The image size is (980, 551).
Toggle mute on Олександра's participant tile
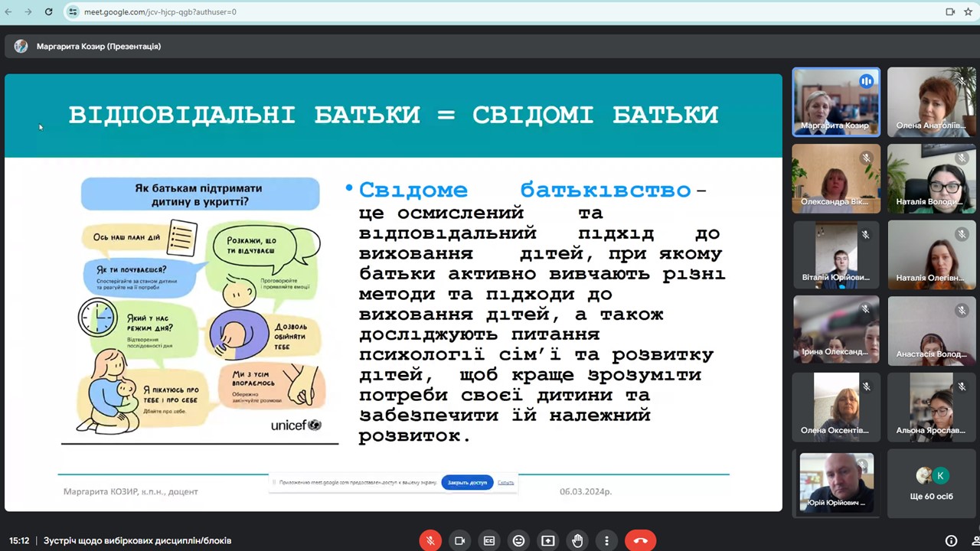pyautogui.click(x=866, y=158)
